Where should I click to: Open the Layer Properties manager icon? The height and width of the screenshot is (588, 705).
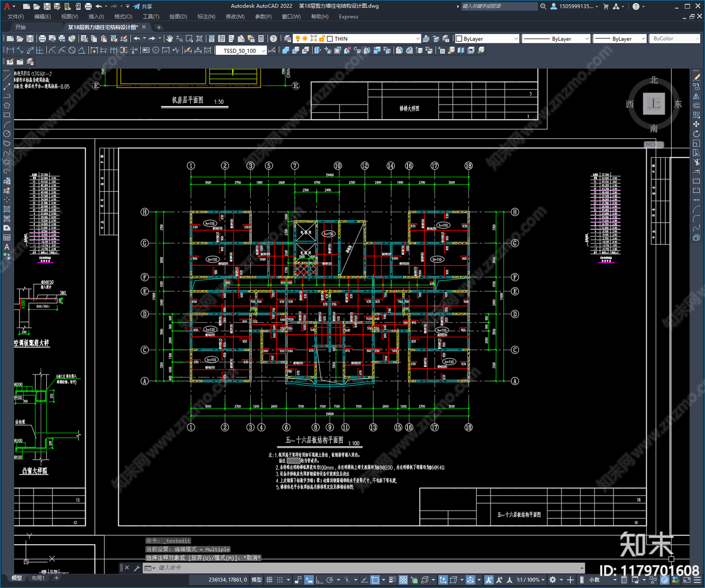[x=288, y=39]
